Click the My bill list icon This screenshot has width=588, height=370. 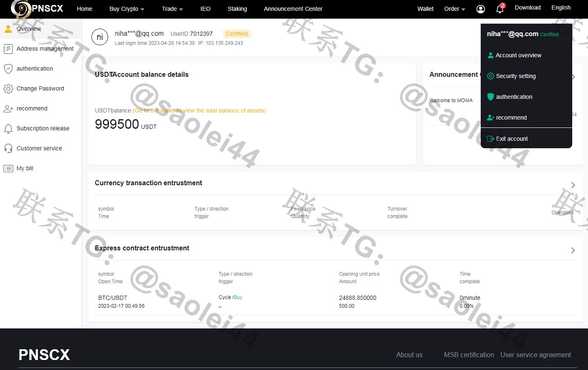click(x=8, y=169)
